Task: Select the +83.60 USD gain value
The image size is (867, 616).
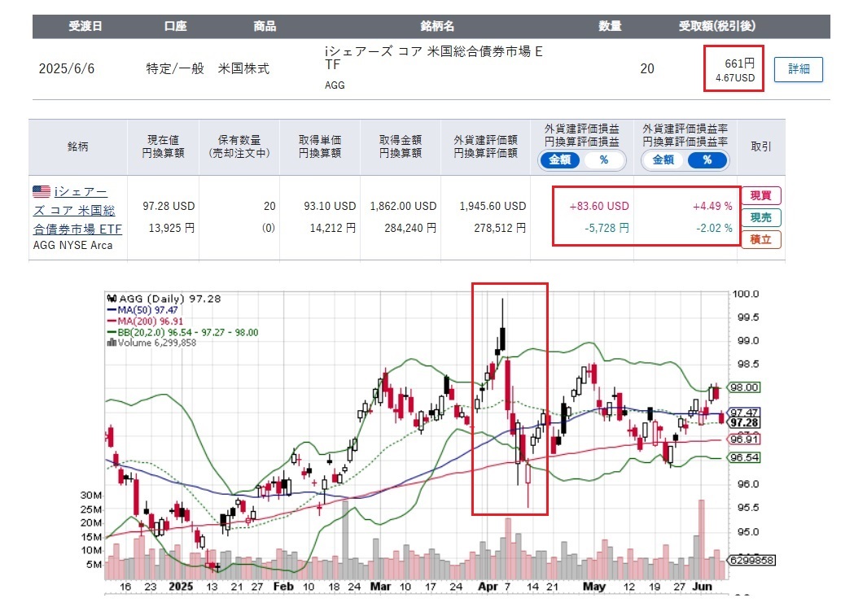Action: pos(599,206)
